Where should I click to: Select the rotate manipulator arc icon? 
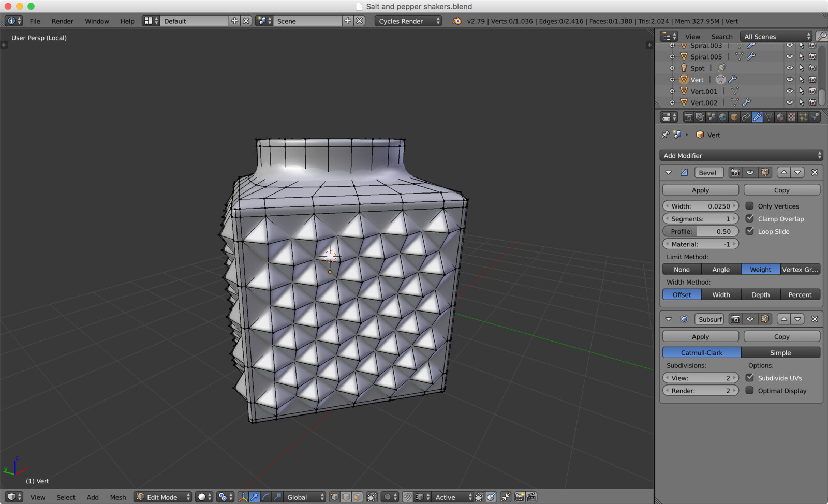(266, 497)
